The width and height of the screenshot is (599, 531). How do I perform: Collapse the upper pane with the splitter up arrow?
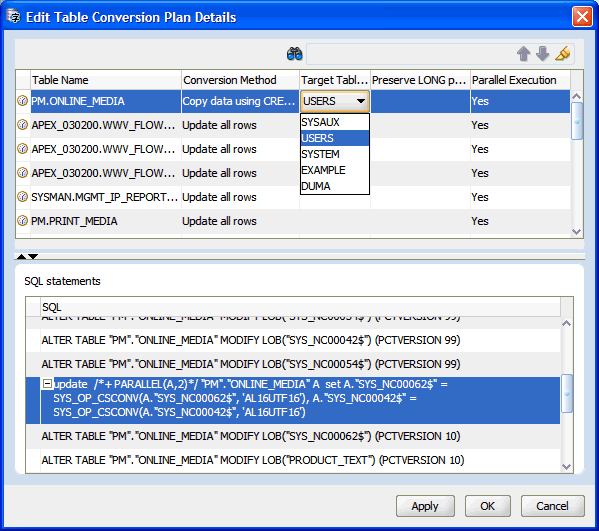tap(22, 256)
